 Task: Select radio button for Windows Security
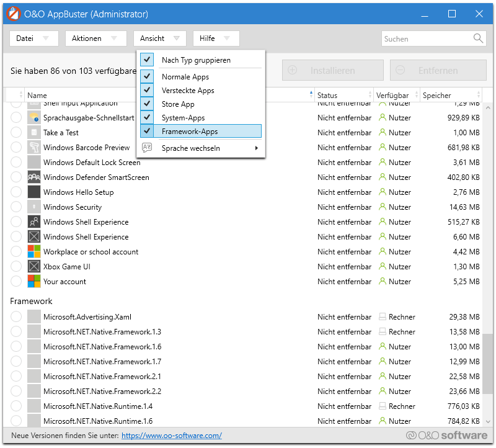point(16,207)
